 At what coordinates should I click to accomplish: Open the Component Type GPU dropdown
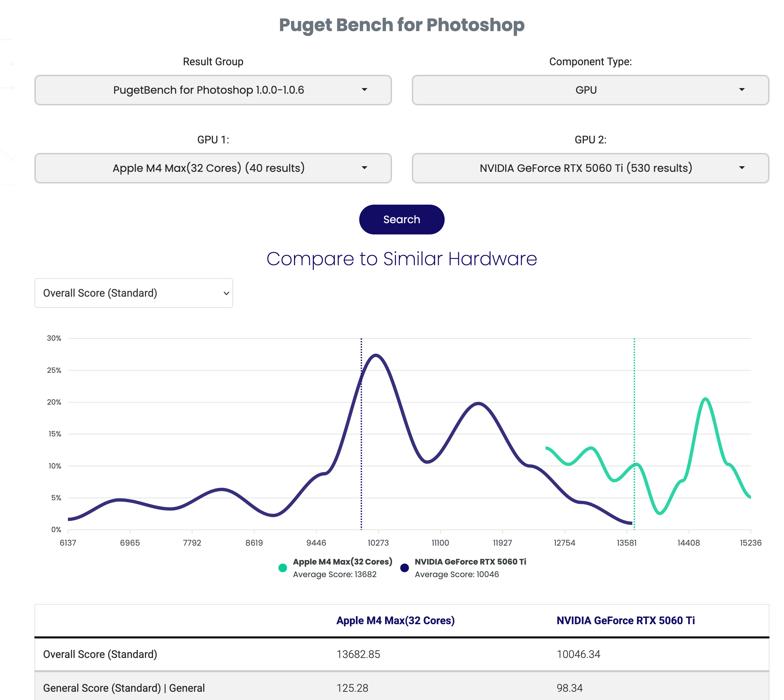click(590, 90)
